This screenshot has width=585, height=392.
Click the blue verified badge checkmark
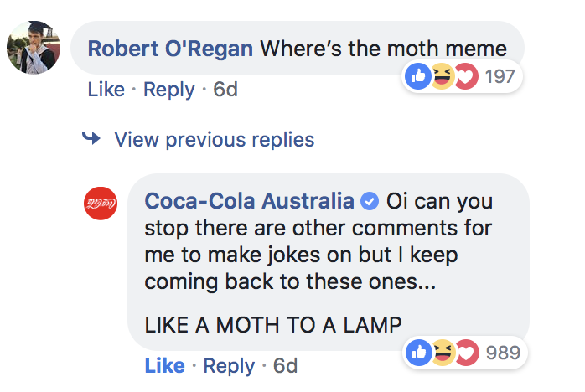369,202
